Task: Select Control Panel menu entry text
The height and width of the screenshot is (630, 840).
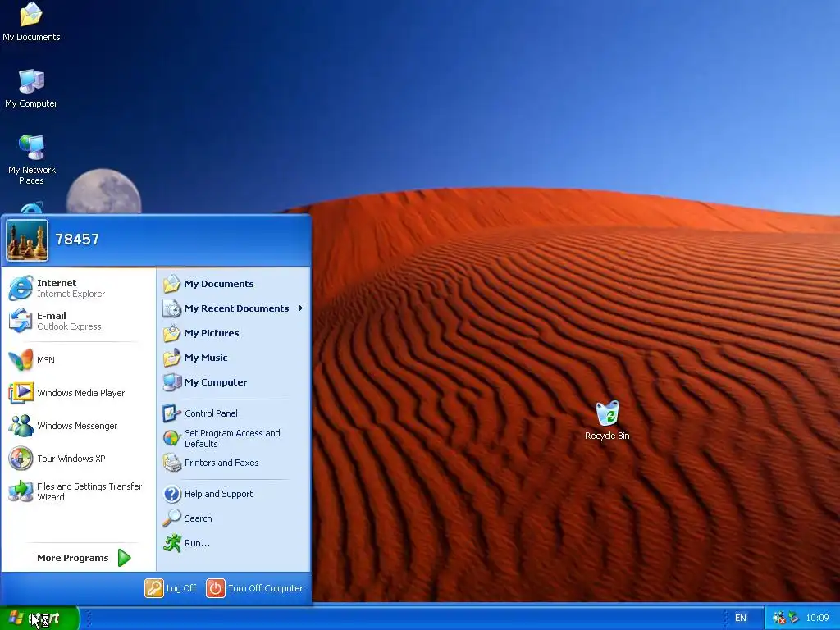Action: [211, 413]
